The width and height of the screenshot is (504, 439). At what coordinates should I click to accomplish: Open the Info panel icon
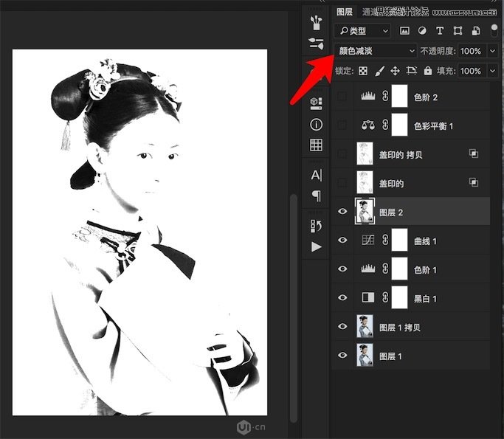click(317, 125)
